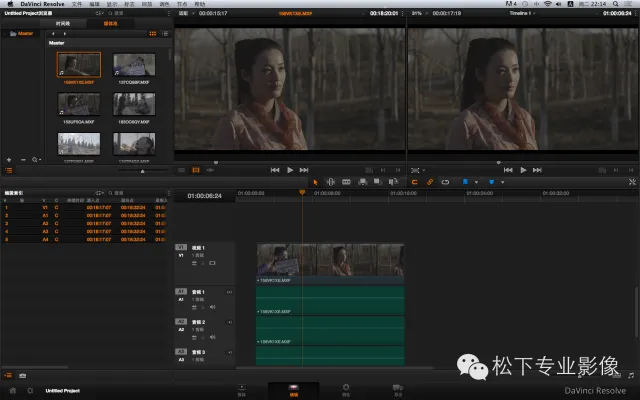Click the Wi-Fi icon in the macOS menu bar
640x400 pixels.
click(548, 4)
